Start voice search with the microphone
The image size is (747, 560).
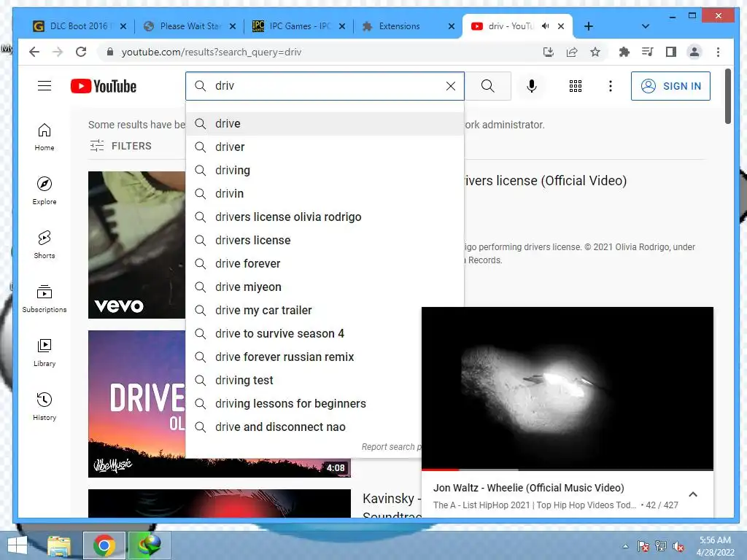[x=532, y=86]
